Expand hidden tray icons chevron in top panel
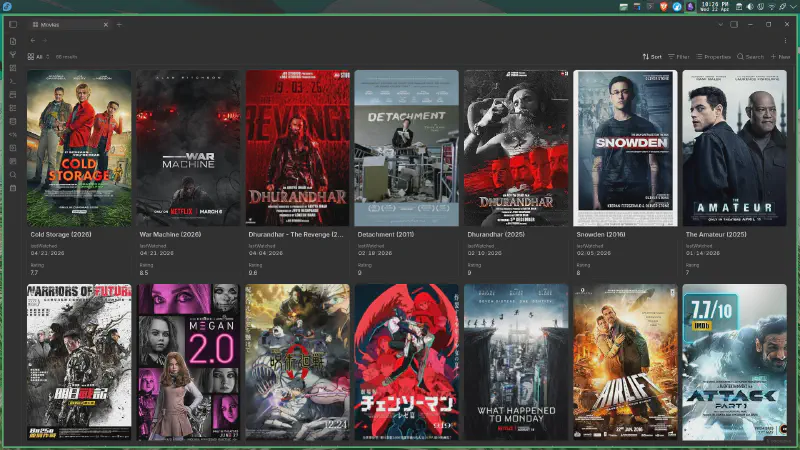This screenshot has width=800, height=450. pos(793,7)
